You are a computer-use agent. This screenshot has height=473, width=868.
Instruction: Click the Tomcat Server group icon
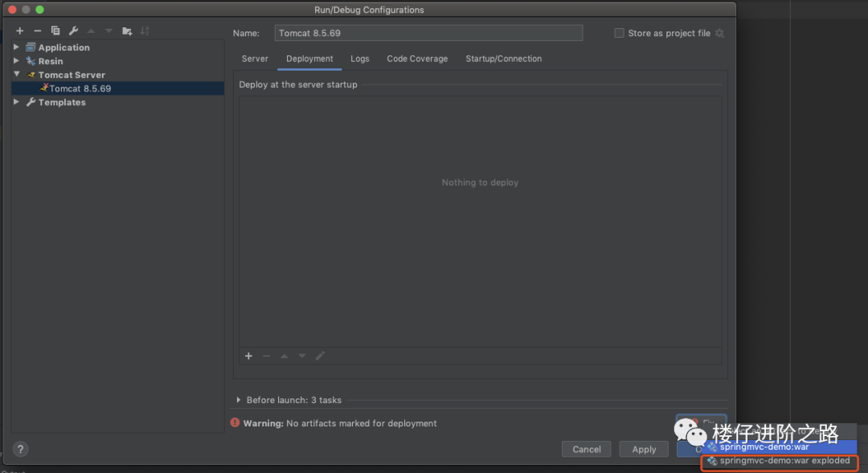click(x=31, y=75)
